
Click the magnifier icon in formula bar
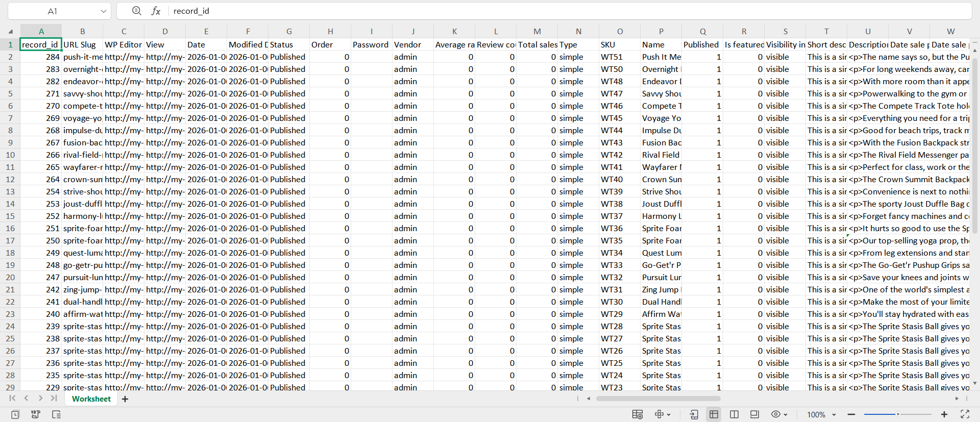tap(136, 11)
